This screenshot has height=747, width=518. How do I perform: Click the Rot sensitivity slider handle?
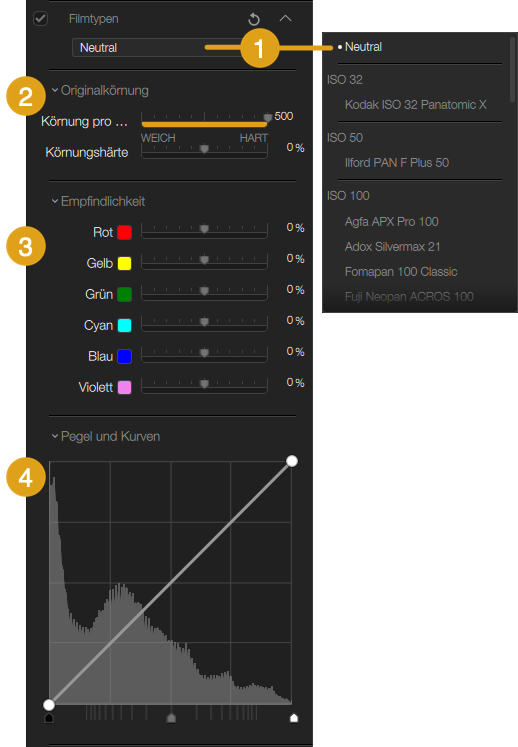click(x=204, y=230)
